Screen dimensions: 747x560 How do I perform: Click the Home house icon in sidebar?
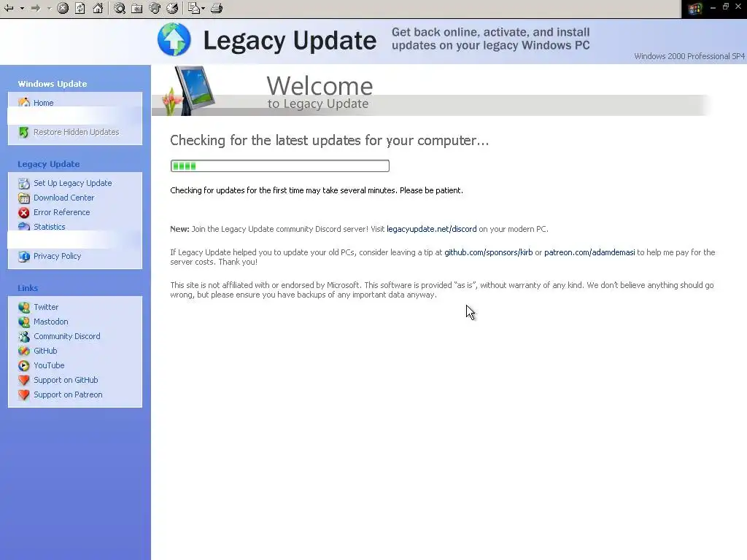pyautogui.click(x=24, y=102)
